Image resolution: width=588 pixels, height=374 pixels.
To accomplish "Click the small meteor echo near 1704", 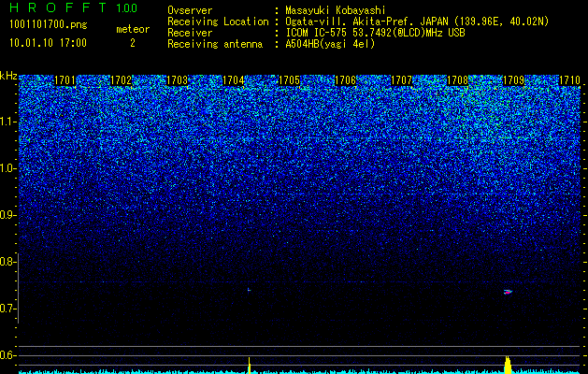I will point(249,290).
